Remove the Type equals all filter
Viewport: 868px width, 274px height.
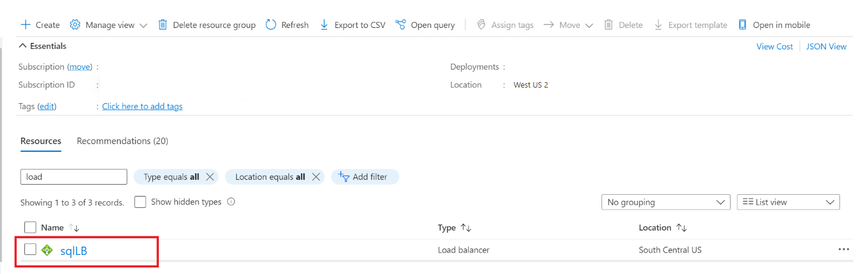[x=209, y=177]
